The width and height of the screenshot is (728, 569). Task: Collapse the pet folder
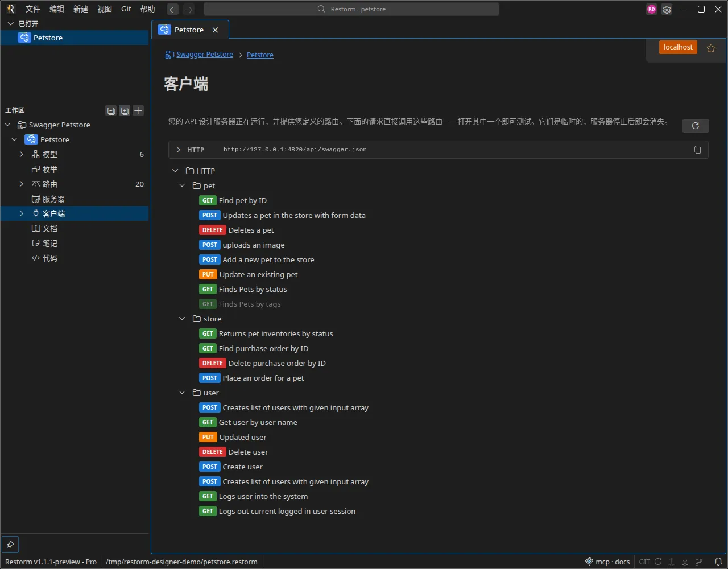click(x=182, y=185)
